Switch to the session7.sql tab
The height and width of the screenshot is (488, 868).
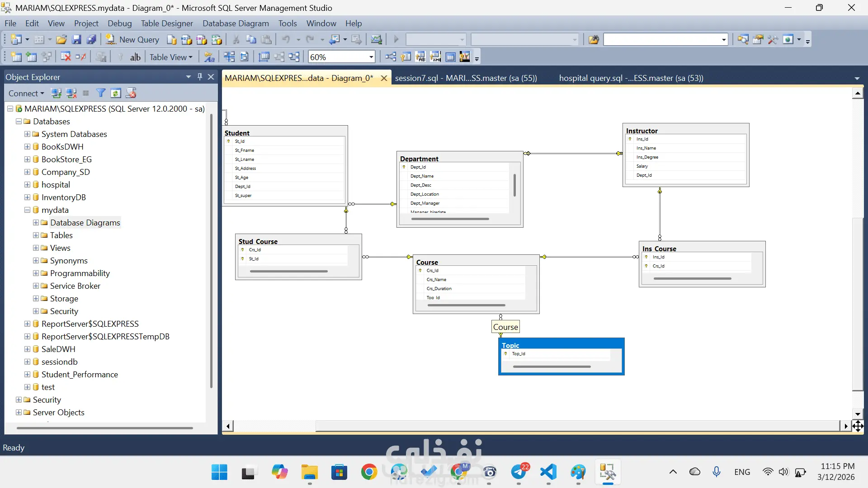pos(466,78)
